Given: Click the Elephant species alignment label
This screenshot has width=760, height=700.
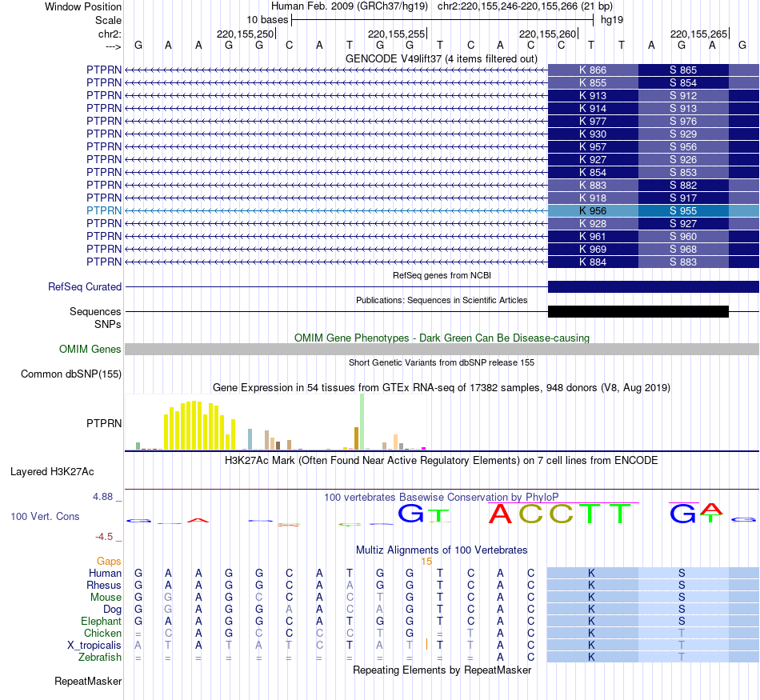Looking at the screenshot, I should pos(102,622).
